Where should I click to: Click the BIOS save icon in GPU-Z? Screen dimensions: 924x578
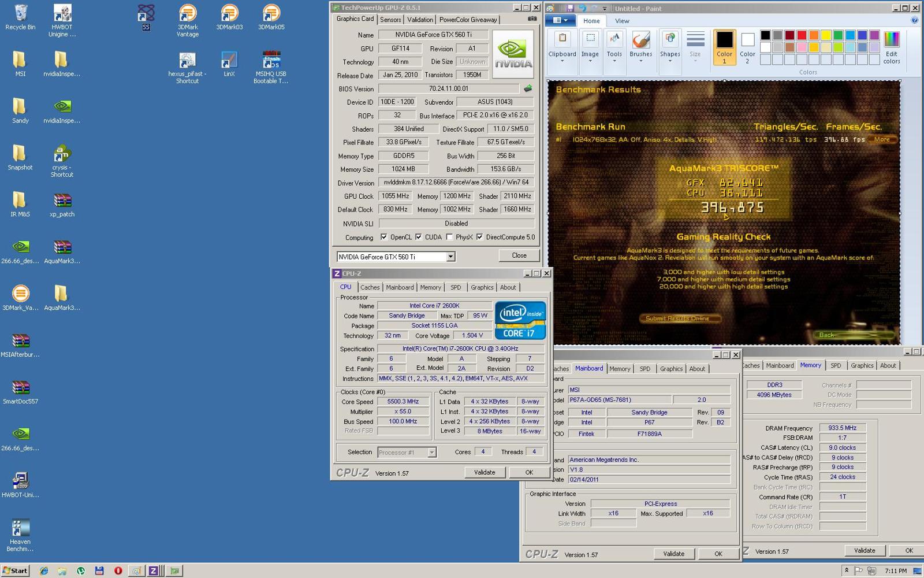(528, 88)
